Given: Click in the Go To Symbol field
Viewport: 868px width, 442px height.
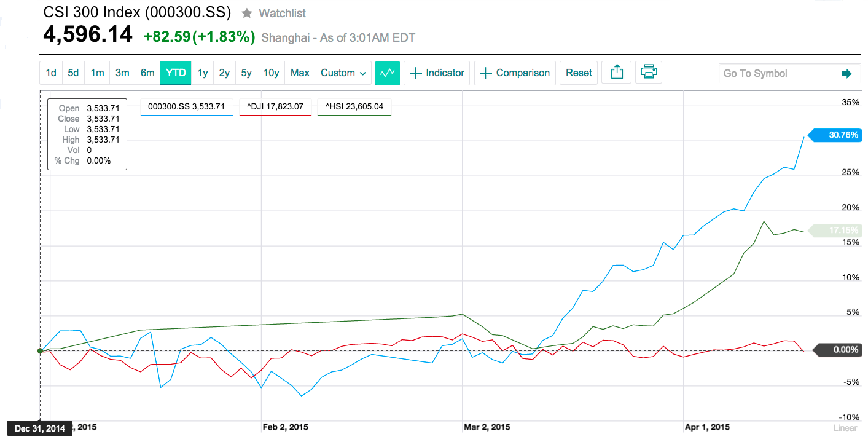Looking at the screenshot, I should pos(775,73).
